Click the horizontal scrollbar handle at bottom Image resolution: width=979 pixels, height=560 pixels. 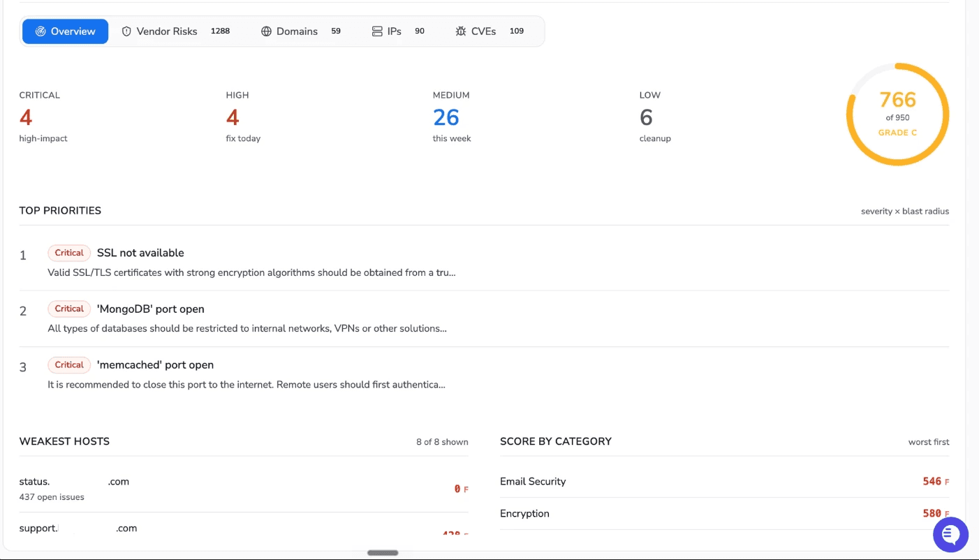[x=383, y=552]
